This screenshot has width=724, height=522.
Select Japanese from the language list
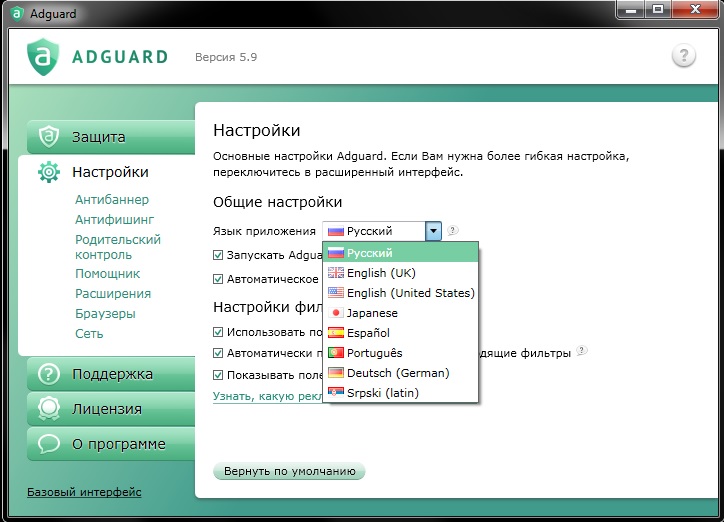(400, 313)
